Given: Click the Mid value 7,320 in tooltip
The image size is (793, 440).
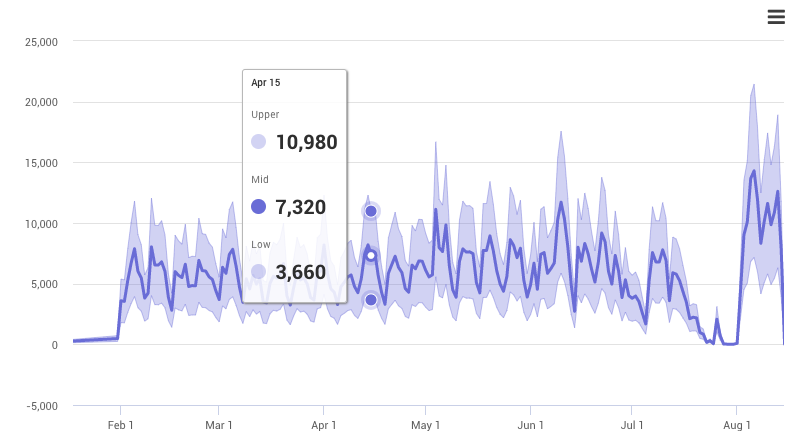Looking at the screenshot, I should point(300,207).
